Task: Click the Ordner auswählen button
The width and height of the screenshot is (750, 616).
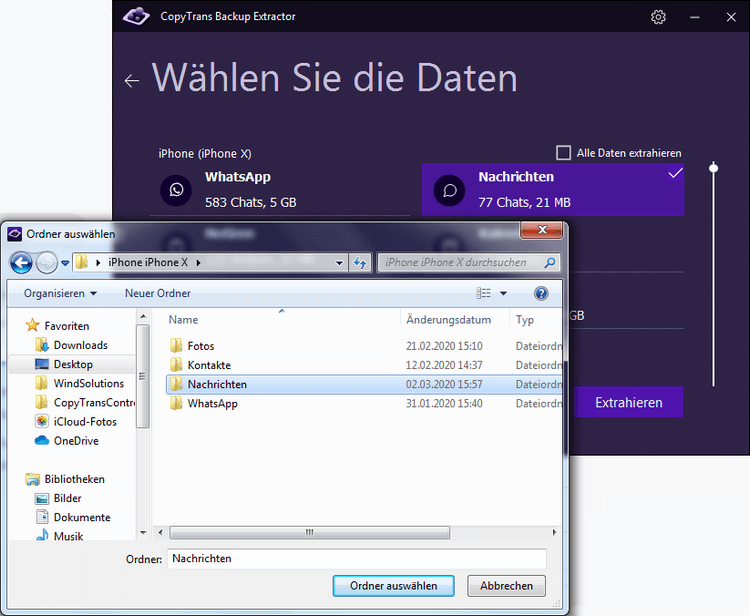Action: (x=393, y=586)
